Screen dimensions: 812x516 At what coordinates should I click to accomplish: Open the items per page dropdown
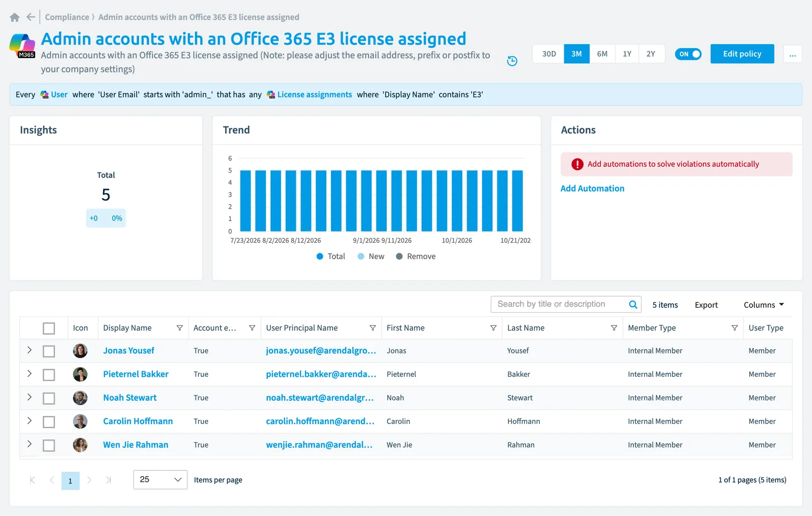point(160,479)
